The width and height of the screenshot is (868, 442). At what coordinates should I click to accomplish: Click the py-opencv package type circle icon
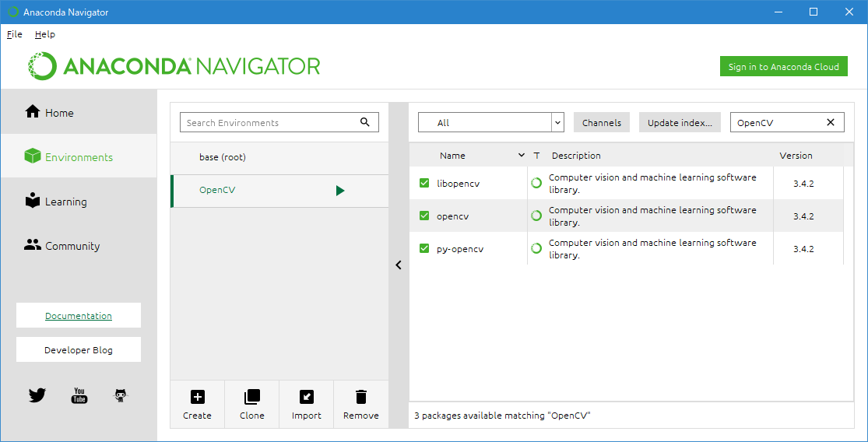point(536,248)
